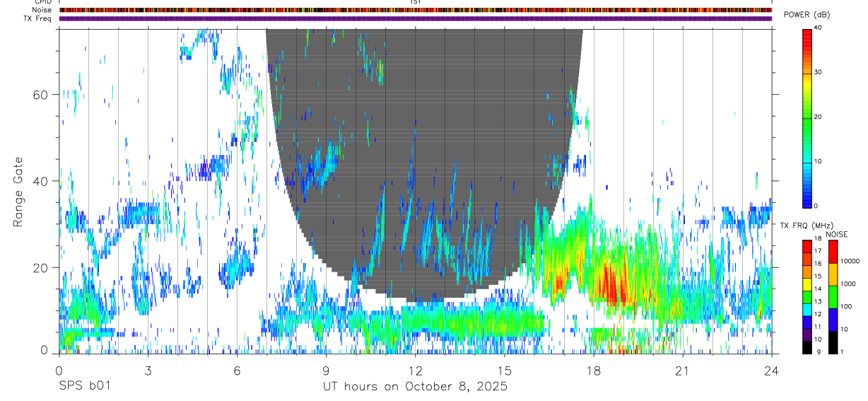Click the purple TX Freq strip above the plot

click(416, 18)
